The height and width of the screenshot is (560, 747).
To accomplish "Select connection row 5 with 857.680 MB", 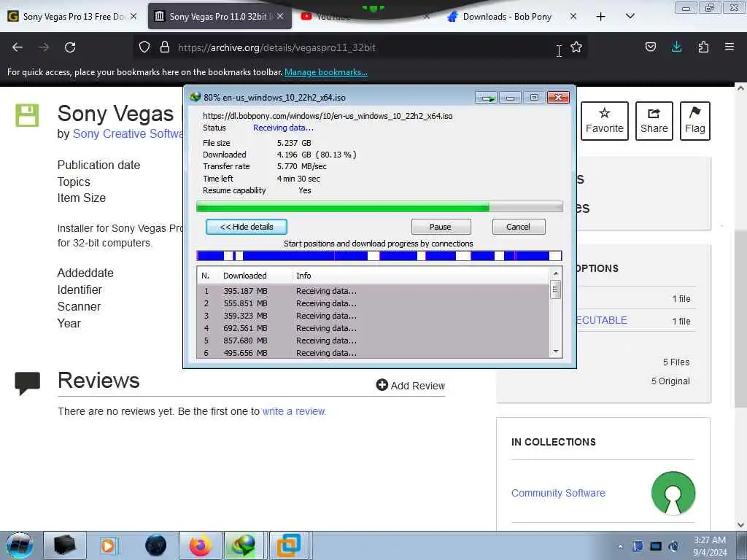I will (x=373, y=341).
